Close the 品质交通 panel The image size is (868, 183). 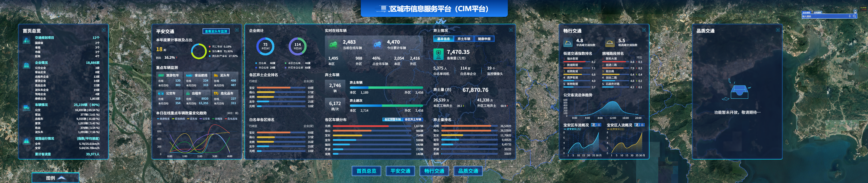pos(778,30)
